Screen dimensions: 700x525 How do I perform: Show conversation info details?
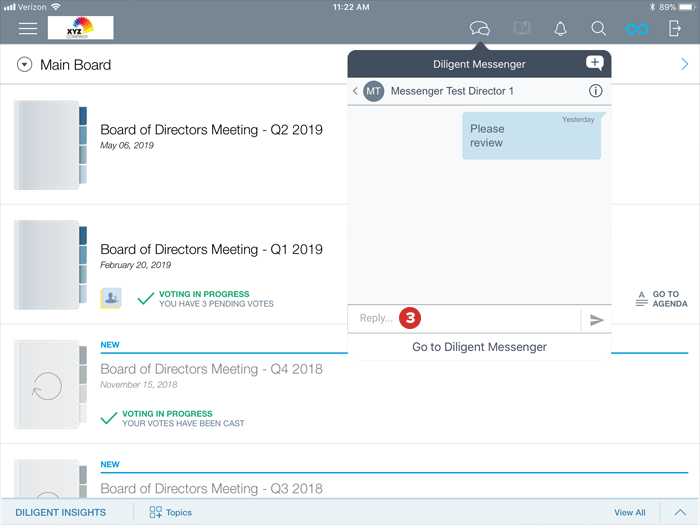point(595,91)
